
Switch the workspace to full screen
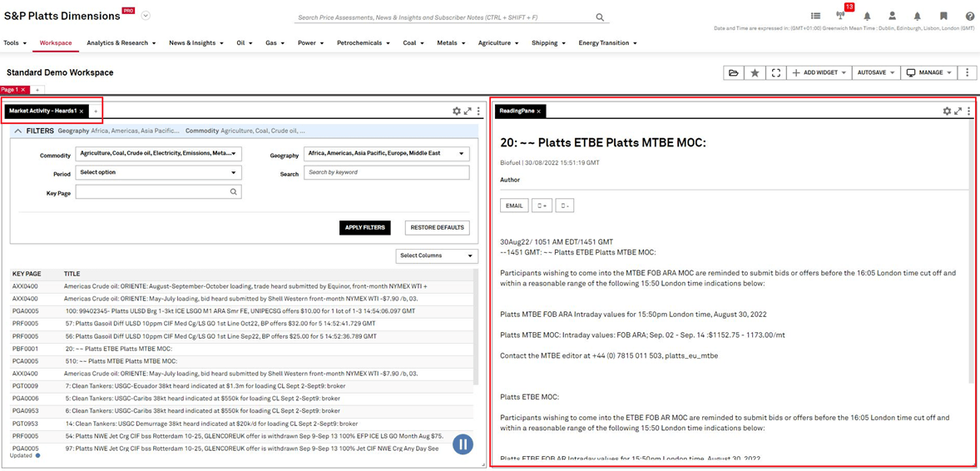click(x=775, y=72)
